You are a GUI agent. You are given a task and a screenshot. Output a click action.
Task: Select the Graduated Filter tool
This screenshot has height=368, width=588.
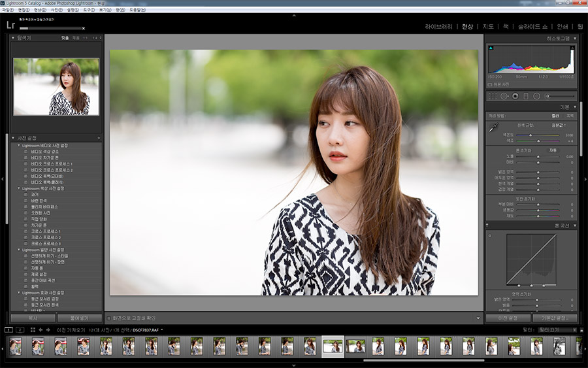(526, 96)
